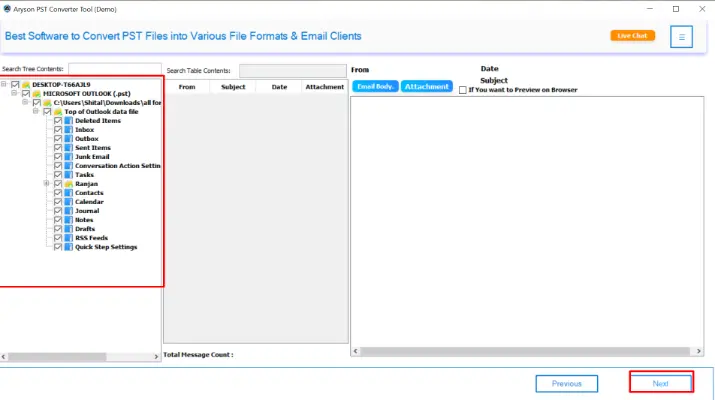Uncheck the Inbox checkbox
715x400 pixels.
[x=58, y=130]
